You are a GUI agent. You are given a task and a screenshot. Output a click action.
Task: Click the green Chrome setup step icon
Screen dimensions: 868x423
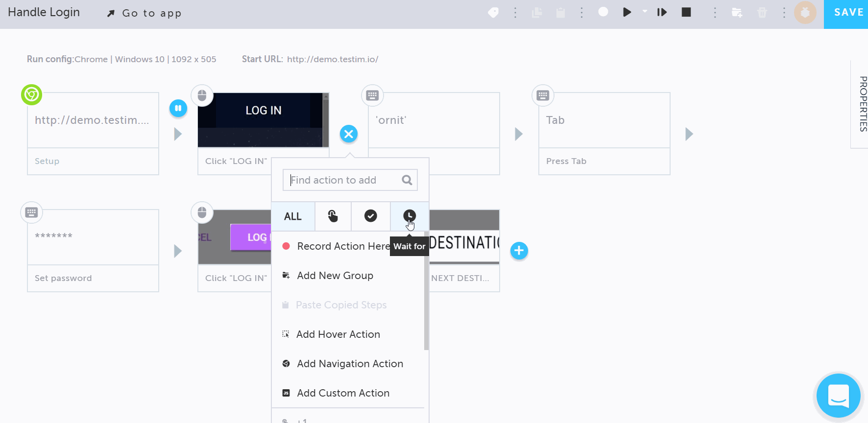pos(31,94)
